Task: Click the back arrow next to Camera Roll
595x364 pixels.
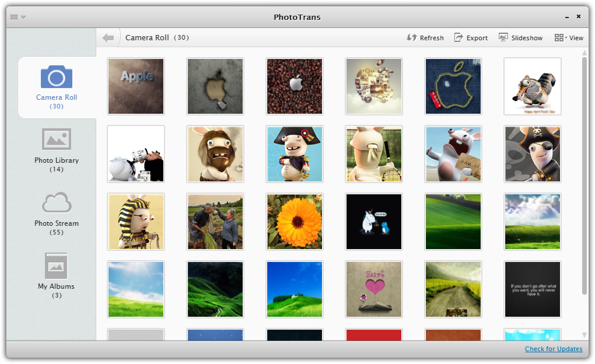Action: click(x=108, y=37)
